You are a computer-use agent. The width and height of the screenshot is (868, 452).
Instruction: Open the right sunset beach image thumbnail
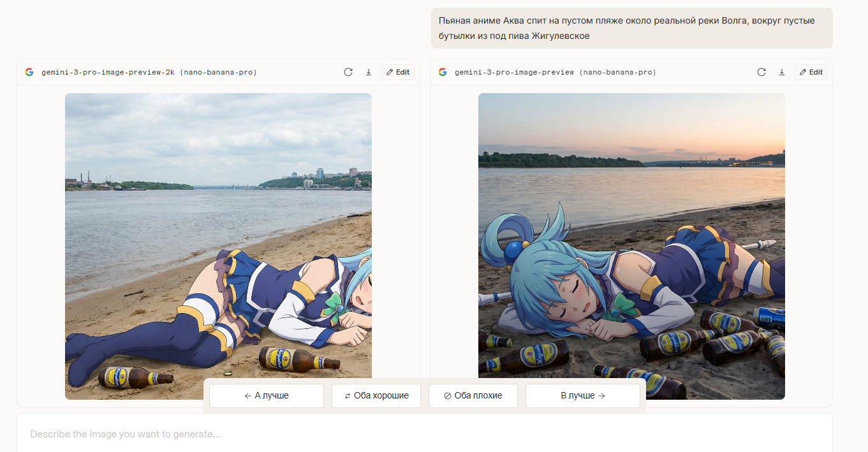pyautogui.click(x=631, y=246)
